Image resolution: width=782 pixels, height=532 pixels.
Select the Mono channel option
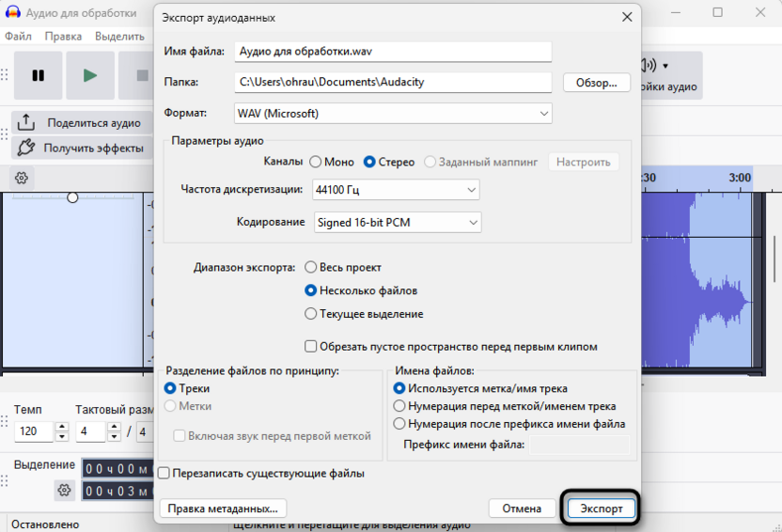click(315, 162)
